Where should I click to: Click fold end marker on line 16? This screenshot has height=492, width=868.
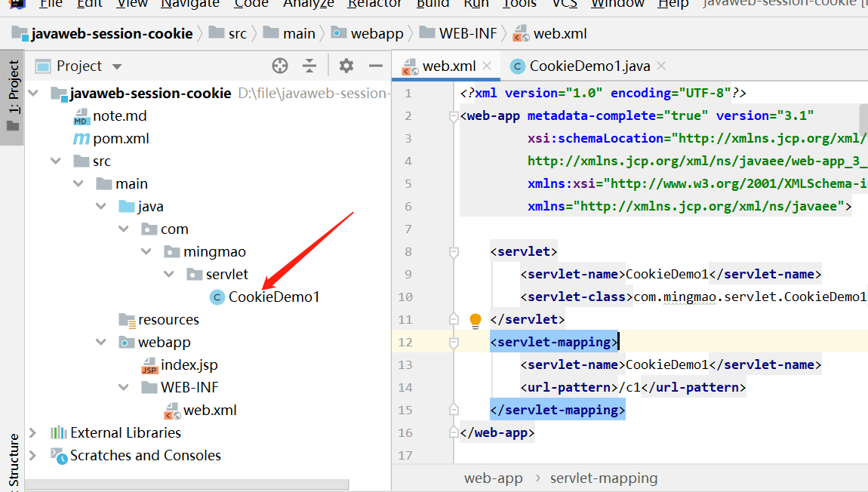click(454, 433)
